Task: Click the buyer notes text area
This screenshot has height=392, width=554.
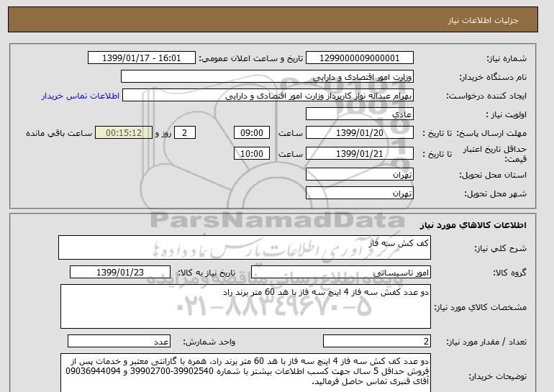Action: [245, 373]
